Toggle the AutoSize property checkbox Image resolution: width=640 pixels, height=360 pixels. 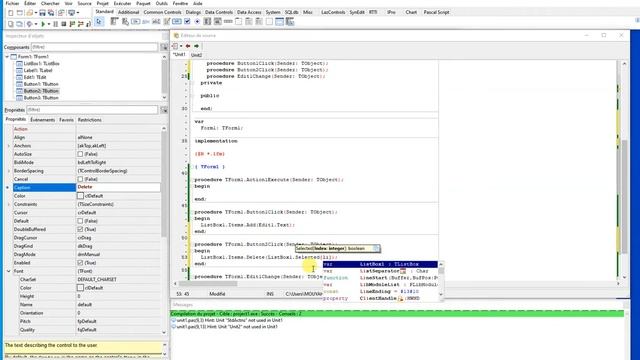80,154
